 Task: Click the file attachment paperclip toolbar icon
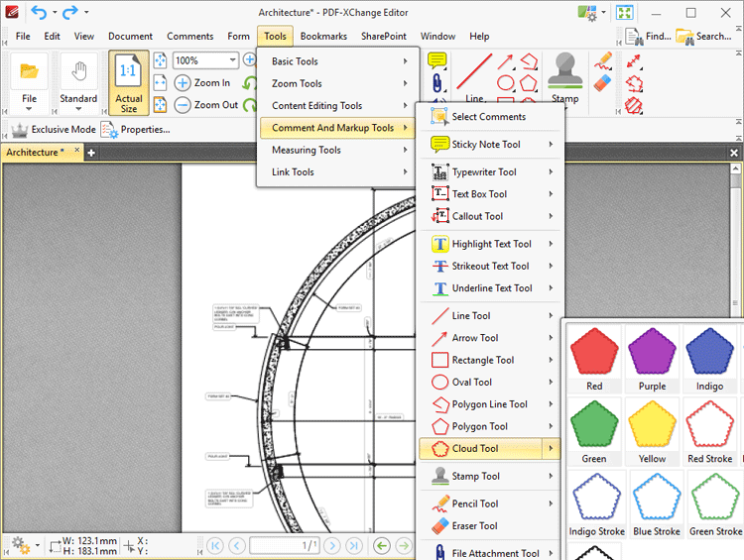[x=437, y=83]
